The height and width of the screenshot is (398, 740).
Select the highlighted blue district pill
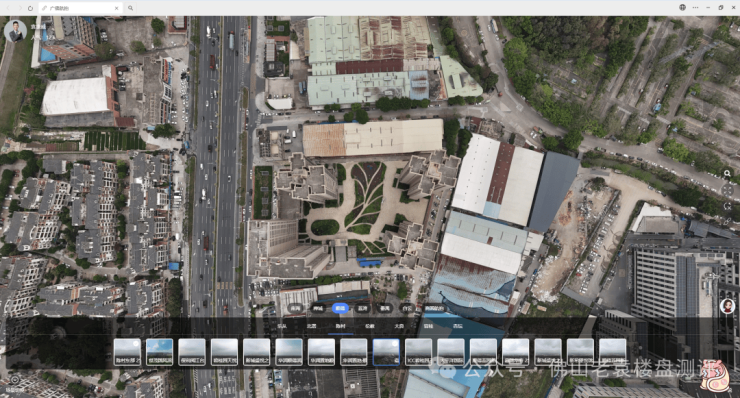(340, 308)
